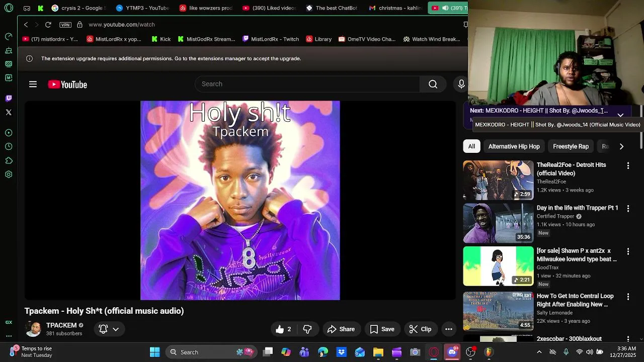This screenshot has height=362, width=644.
Task: Open Twitch panel in Opera sidebar
Action: pyautogui.click(x=9, y=98)
